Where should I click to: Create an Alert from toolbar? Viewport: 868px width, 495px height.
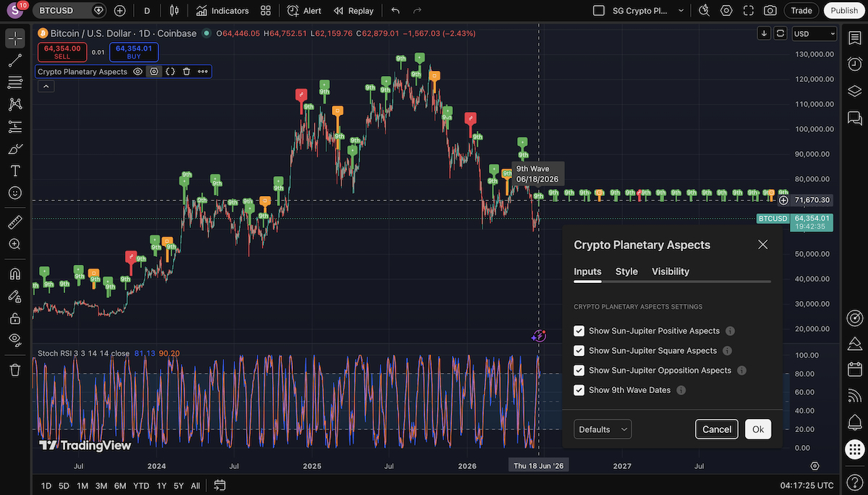pyautogui.click(x=305, y=11)
